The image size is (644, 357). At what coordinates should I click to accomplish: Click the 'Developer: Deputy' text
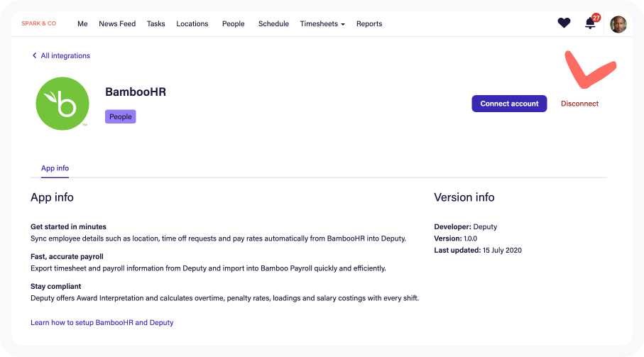tap(465, 226)
